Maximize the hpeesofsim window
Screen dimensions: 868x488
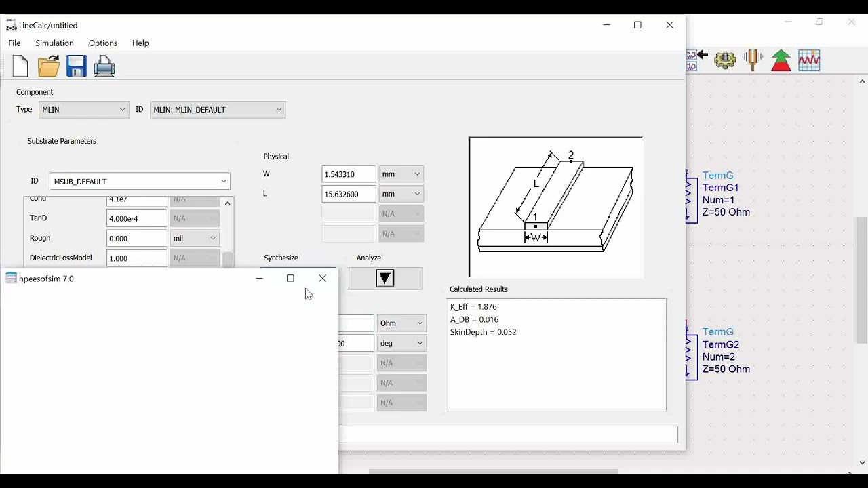[x=290, y=279]
